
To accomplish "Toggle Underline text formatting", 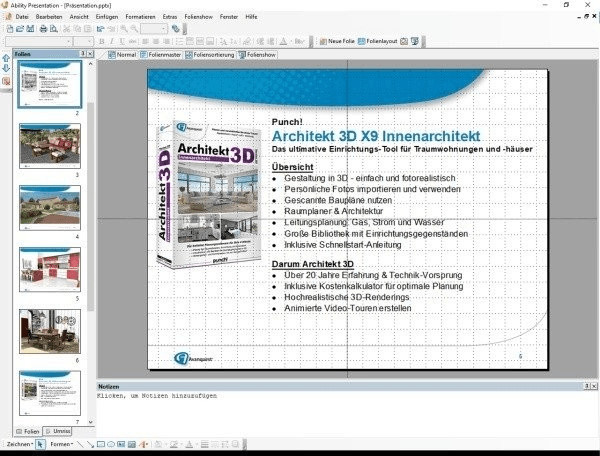I will (123, 41).
